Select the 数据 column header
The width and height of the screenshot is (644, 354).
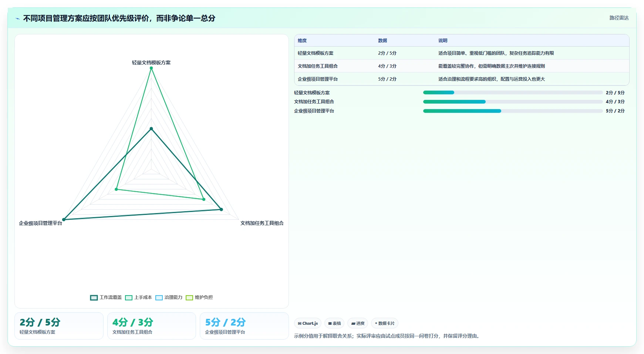coord(382,41)
